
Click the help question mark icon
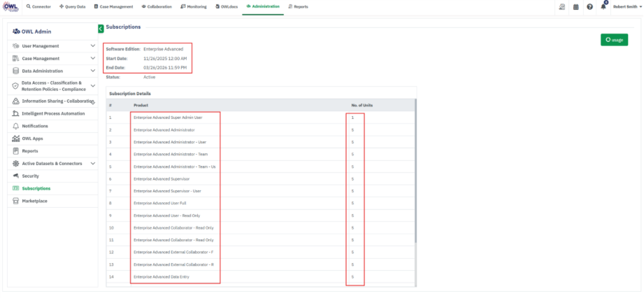click(589, 6)
